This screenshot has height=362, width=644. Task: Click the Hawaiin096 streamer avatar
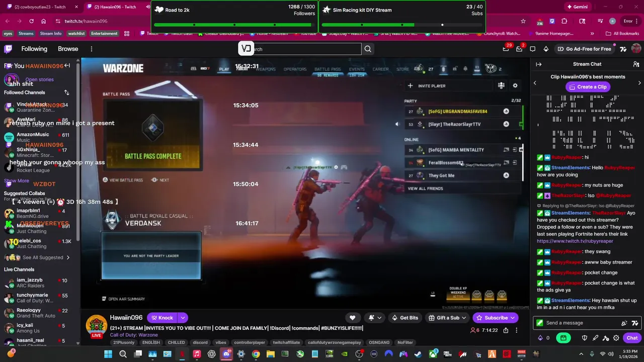coord(96,325)
